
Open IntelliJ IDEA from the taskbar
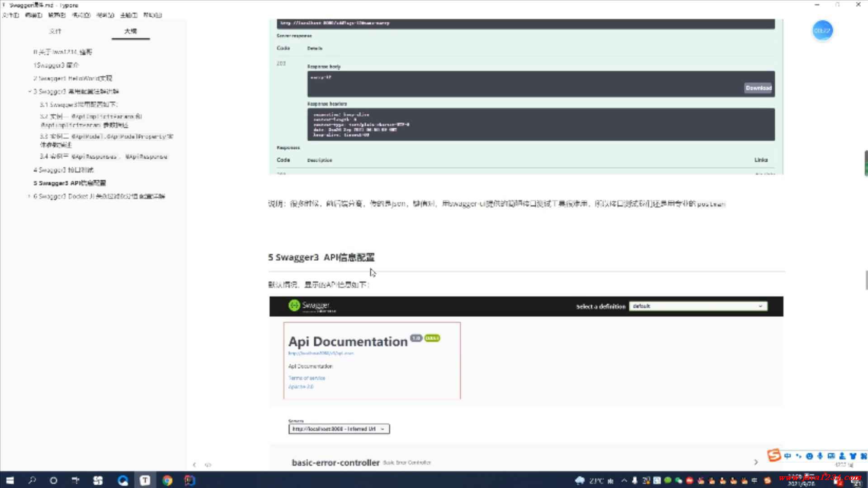click(189, 480)
